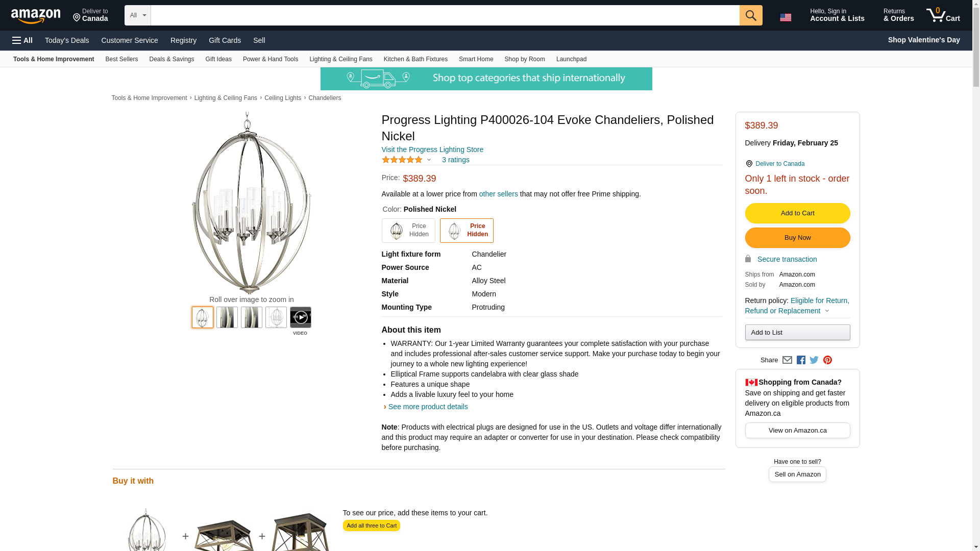Select the Polished Nickel color swatch
The image size is (980, 551).
(467, 231)
